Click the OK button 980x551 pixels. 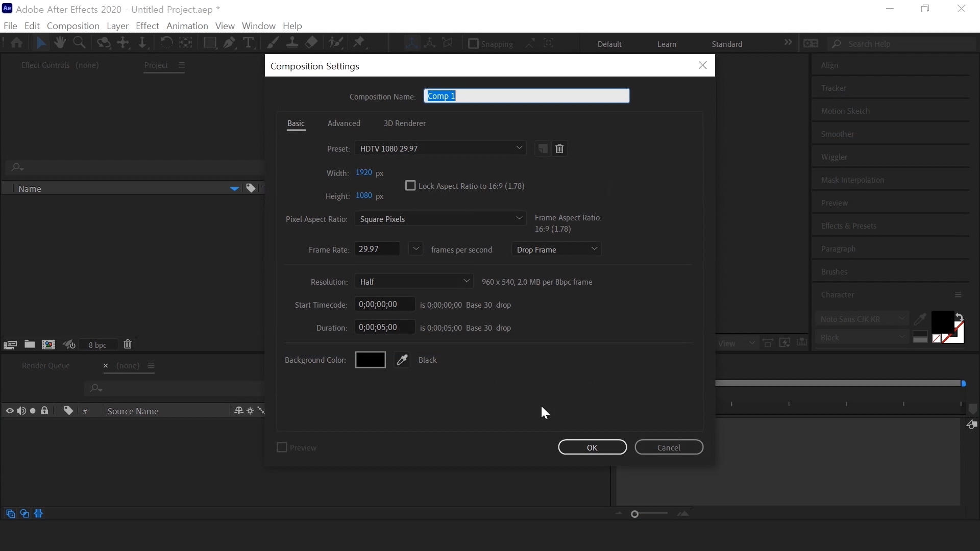point(592,447)
